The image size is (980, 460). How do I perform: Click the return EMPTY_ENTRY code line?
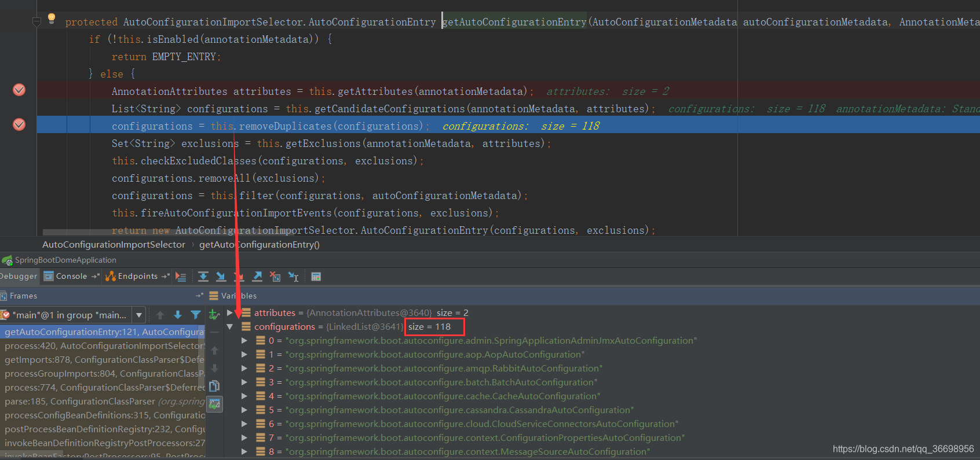tap(166, 57)
